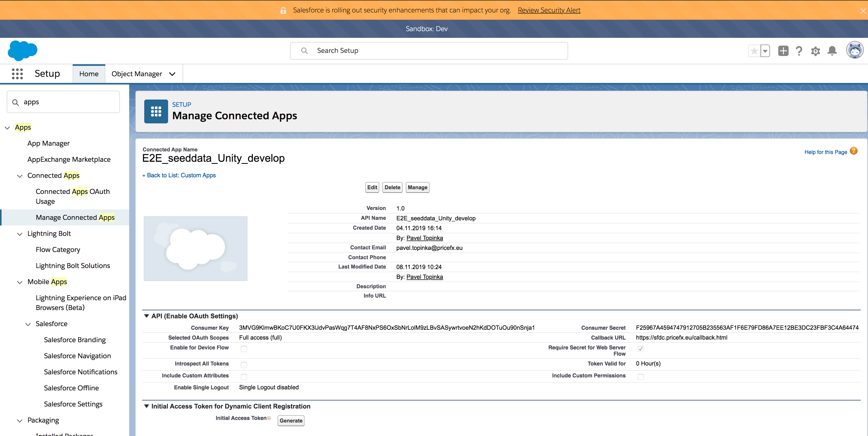This screenshot has height=436, width=868.
Task: Collapse the Salesforce tree node
Action: (x=28, y=324)
